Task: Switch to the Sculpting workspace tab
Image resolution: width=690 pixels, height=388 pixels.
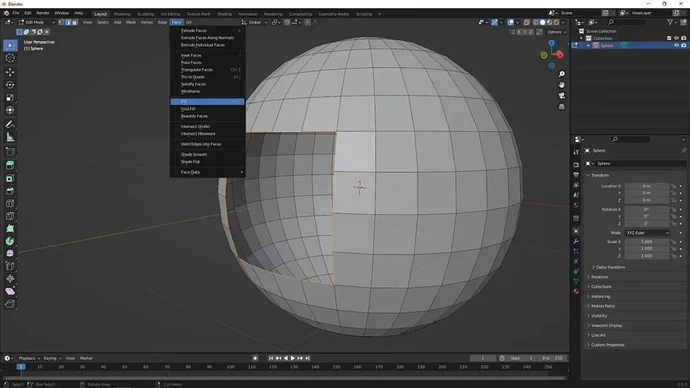Action: (145, 14)
